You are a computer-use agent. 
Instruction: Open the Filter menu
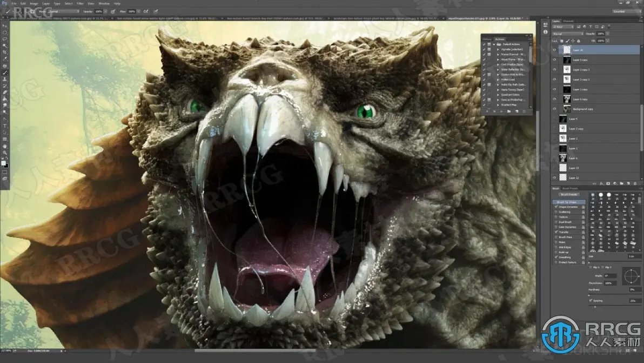pyautogui.click(x=80, y=3)
